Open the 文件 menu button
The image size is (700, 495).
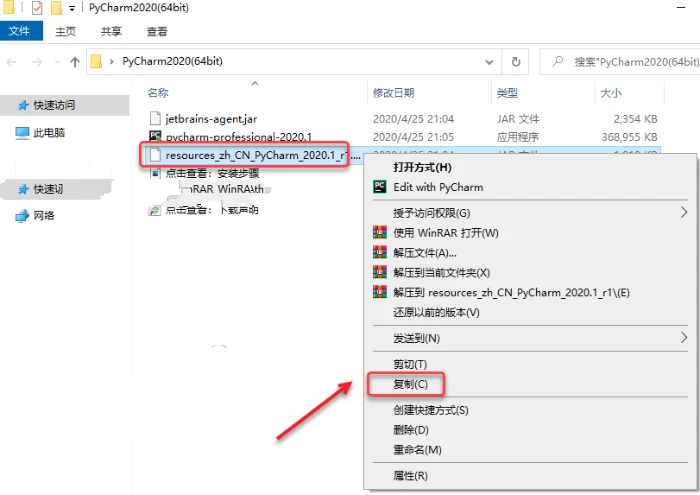(19, 31)
